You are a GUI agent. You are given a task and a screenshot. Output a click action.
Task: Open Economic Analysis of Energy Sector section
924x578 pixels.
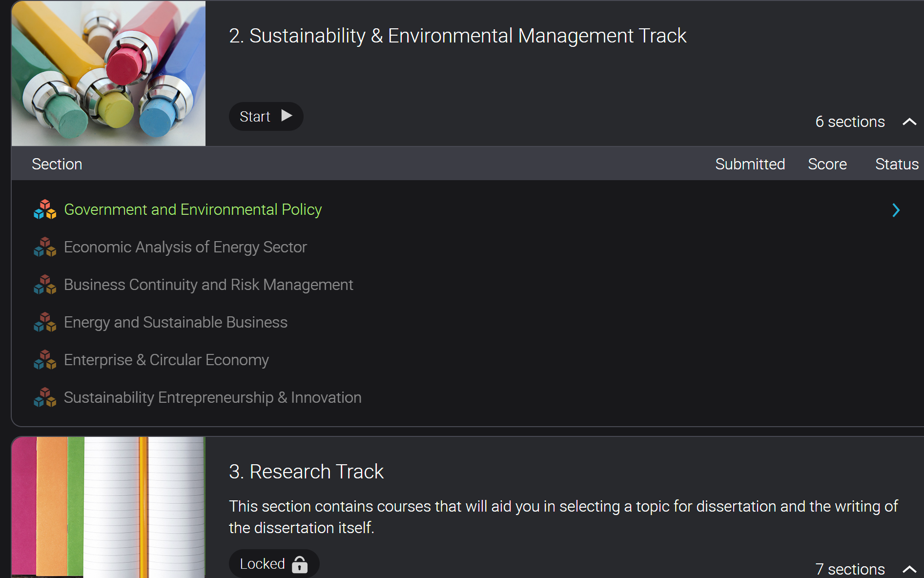185,247
